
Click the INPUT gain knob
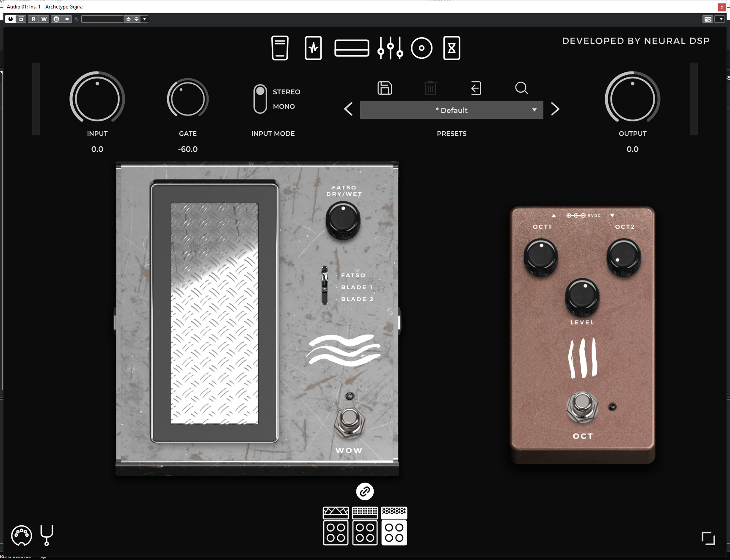97,99
